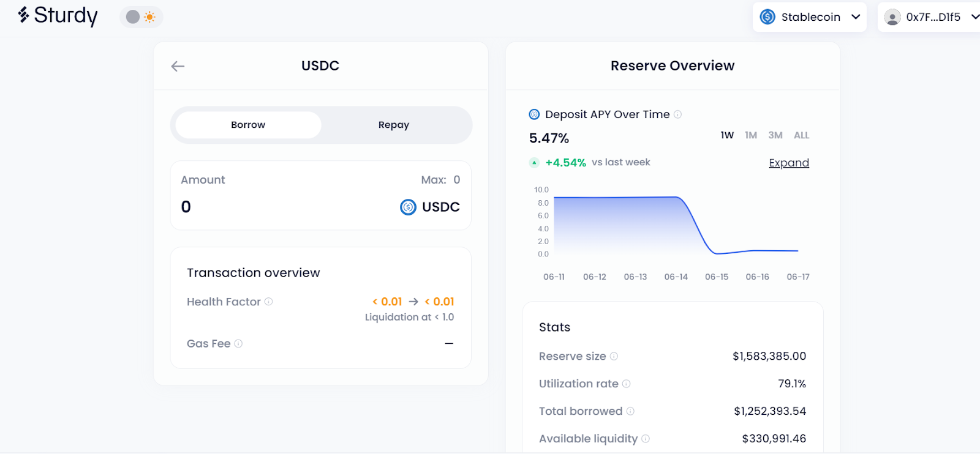This screenshot has height=454, width=980.
Task: Click the 5.47% APY value
Action: (x=549, y=138)
